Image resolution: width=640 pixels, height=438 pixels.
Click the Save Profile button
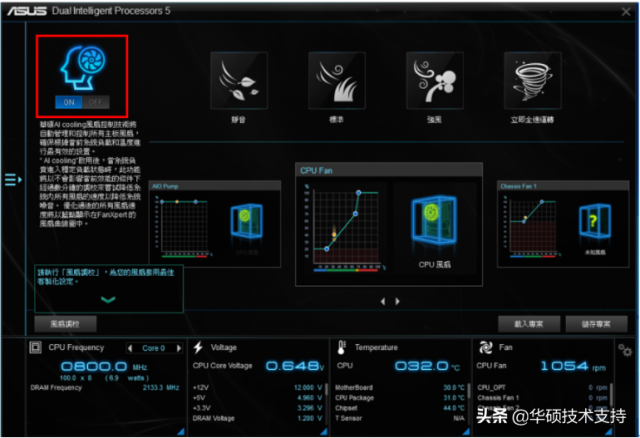[x=596, y=324]
